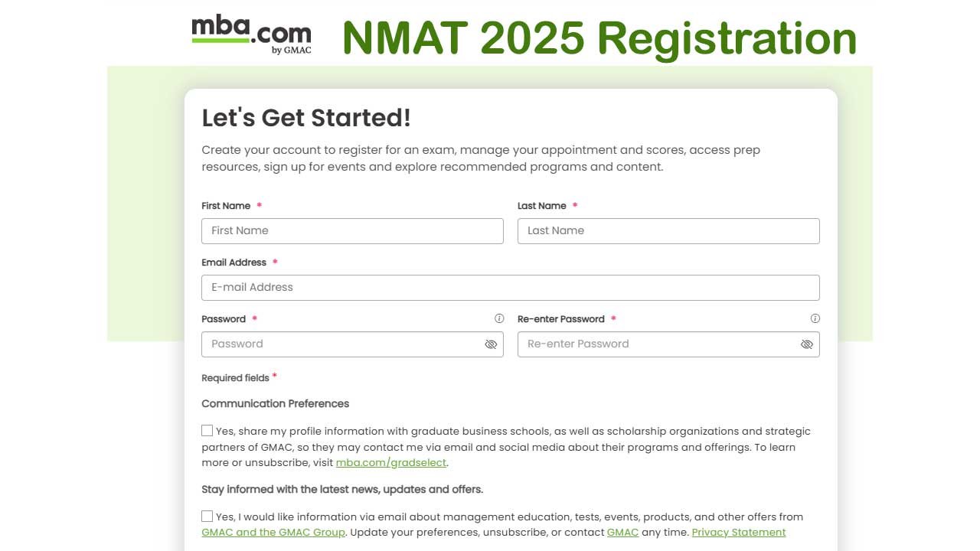The height and width of the screenshot is (551, 980).
Task: Open the Re-enter Password info tooltip
Action: 815,318
